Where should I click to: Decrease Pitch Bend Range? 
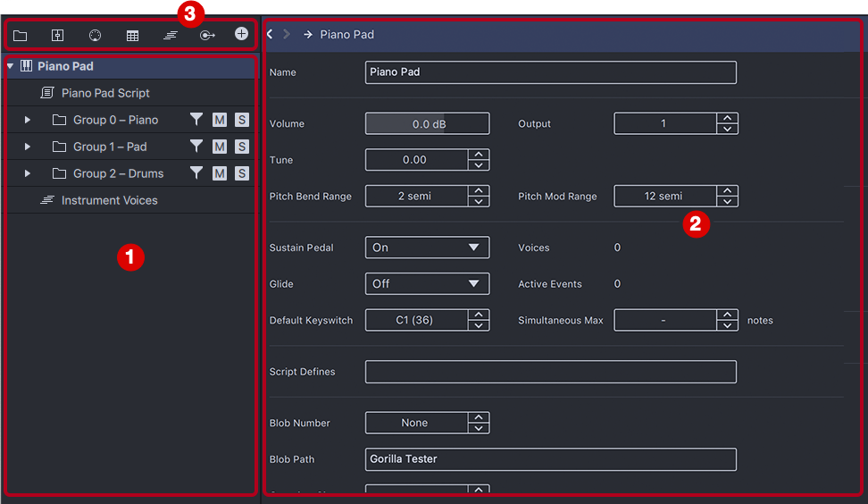click(x=479, y=202)
